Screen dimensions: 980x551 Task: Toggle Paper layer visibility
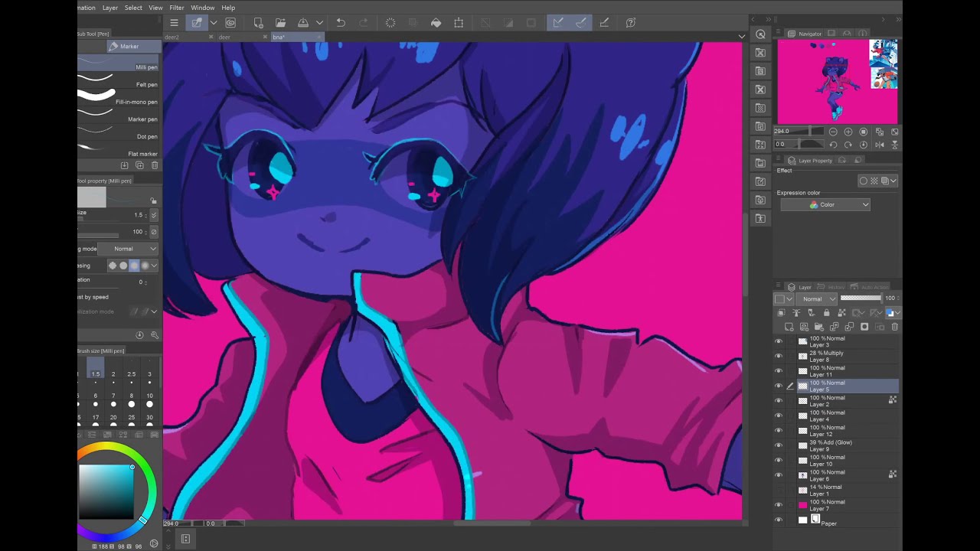779,520
